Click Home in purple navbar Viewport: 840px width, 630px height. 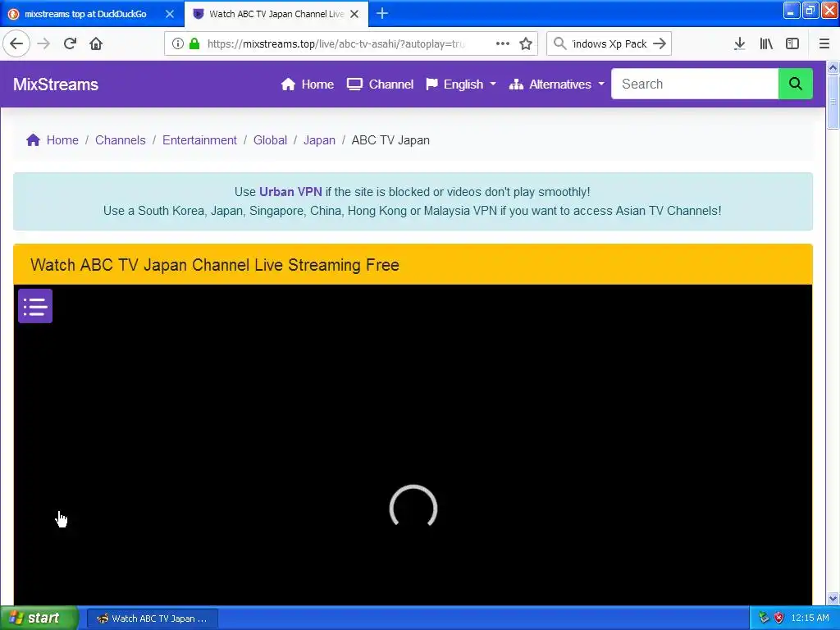point(308,84)
